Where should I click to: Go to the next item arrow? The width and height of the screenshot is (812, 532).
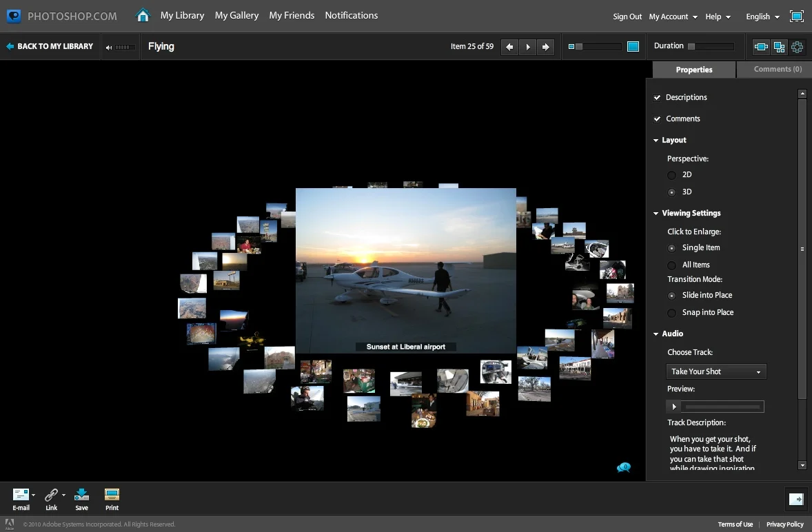(x=546, y=47)
